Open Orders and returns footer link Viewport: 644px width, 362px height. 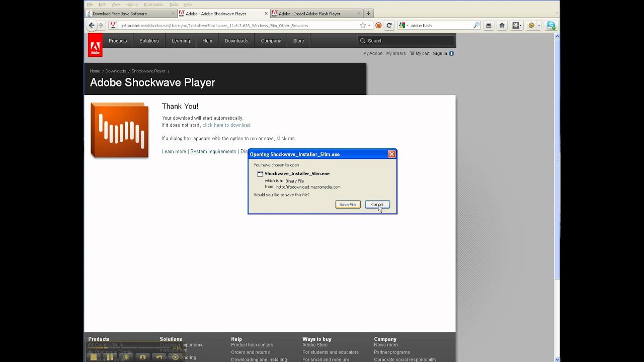click(251, 352)
